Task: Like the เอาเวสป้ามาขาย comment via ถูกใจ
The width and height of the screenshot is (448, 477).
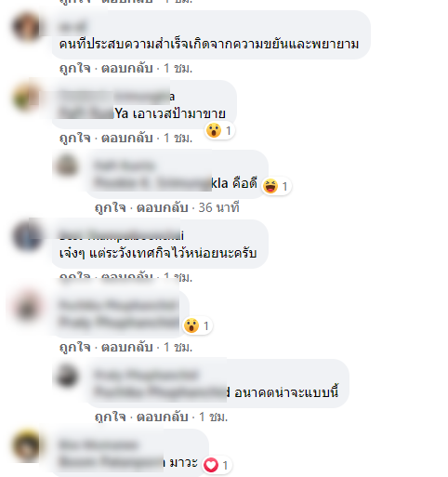Action: pos(74,138)
